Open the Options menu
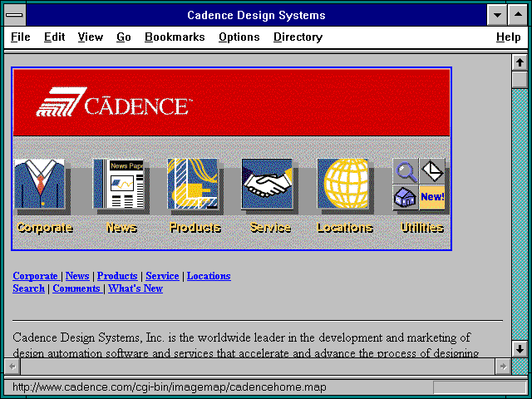 coord(239,37)
